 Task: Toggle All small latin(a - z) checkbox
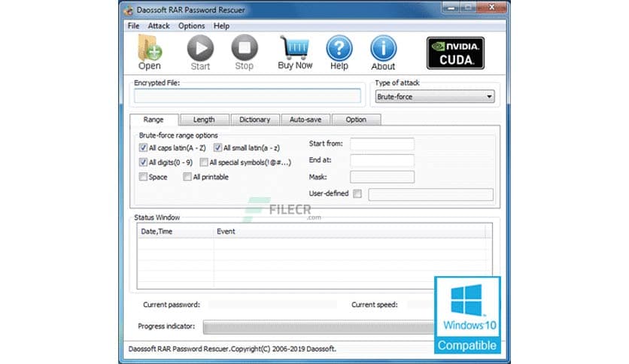tap(217, 147)
